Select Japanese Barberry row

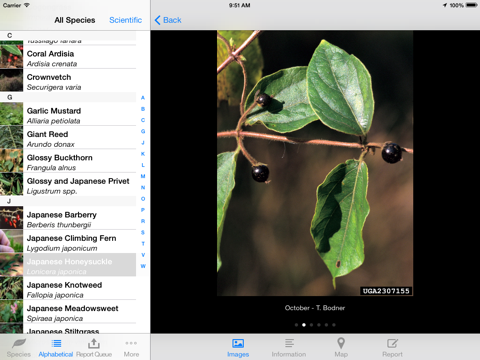pos(68,218)
